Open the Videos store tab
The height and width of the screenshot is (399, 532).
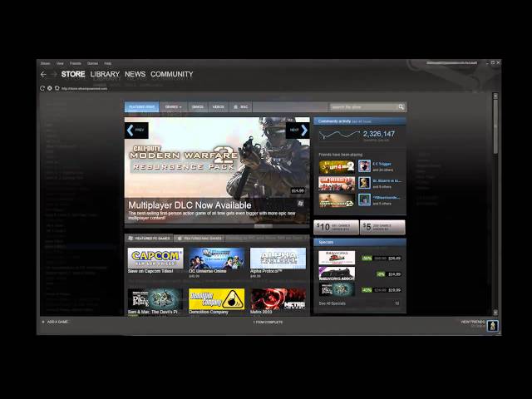[218, 107]
